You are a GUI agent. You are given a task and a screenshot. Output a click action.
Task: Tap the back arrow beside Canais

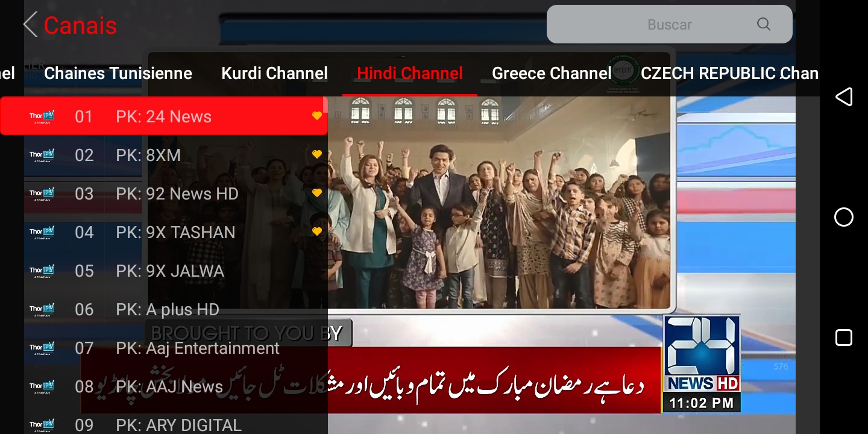(30, 25)
